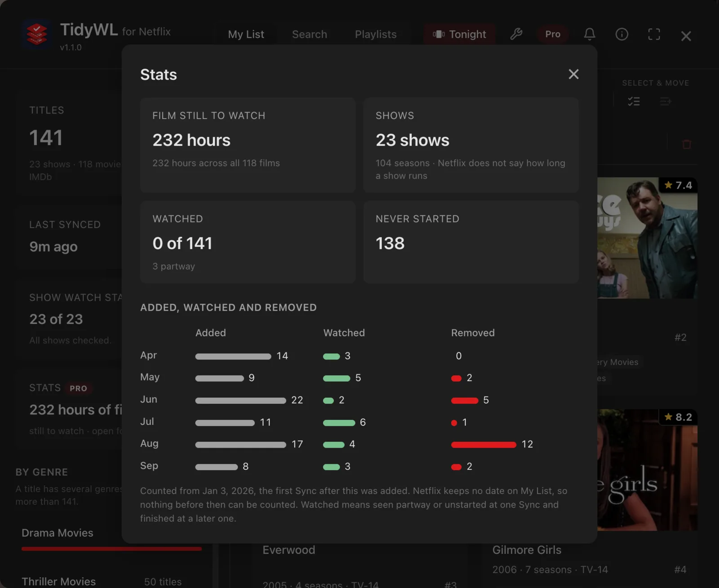Image resolution: width=719 pixels, height=588 pixels.
Task: Select the Drama Movies genre row
Action: point(111,539)
